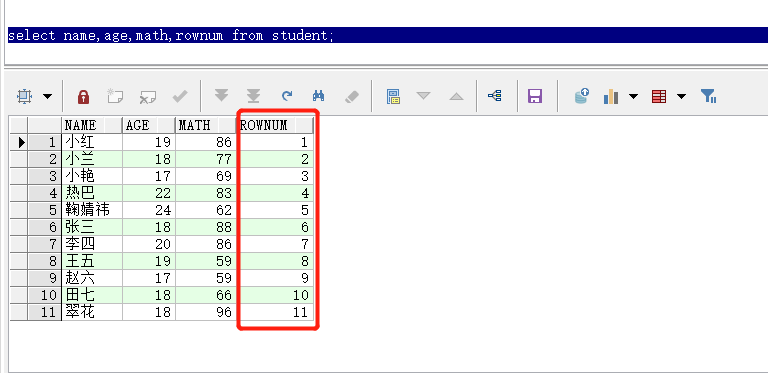Click the delete record icon
The height and width of the screenshot is (373, 768).
click(x=147, y=96)
